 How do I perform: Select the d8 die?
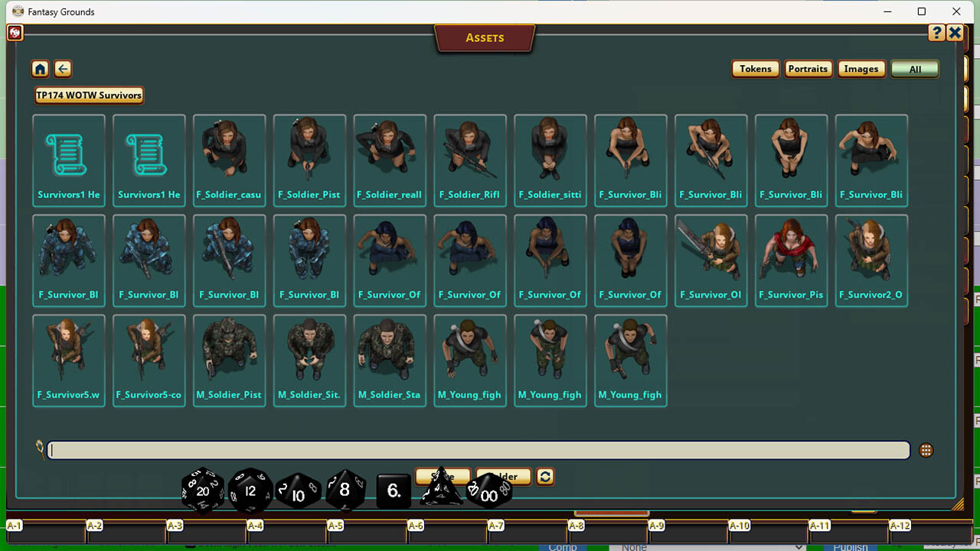coord(345,491)
